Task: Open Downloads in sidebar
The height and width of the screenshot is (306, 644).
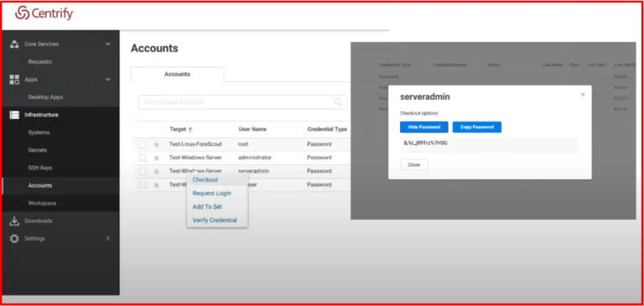Action: click(39, 221)
